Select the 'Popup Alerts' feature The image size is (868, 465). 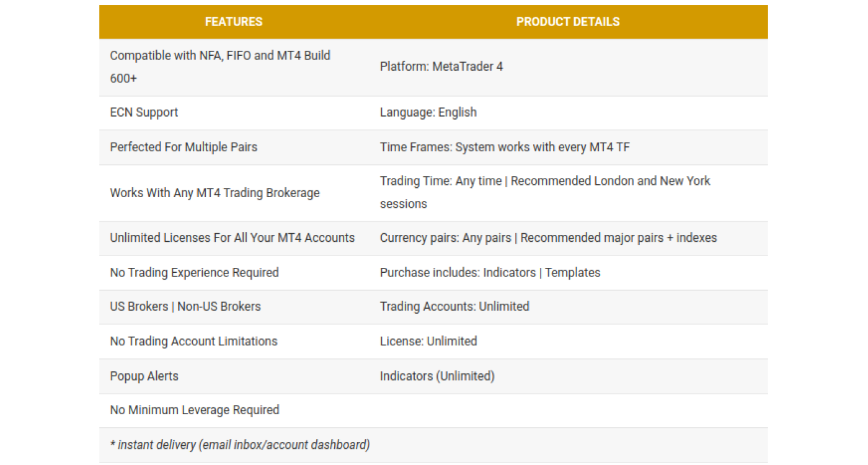[144, 376]
